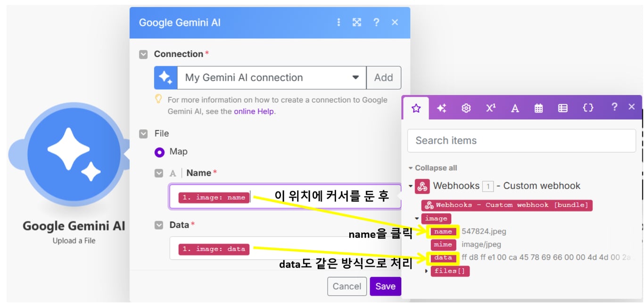Select the Map radio button
644x304 pixels.
tap(159, 152)
